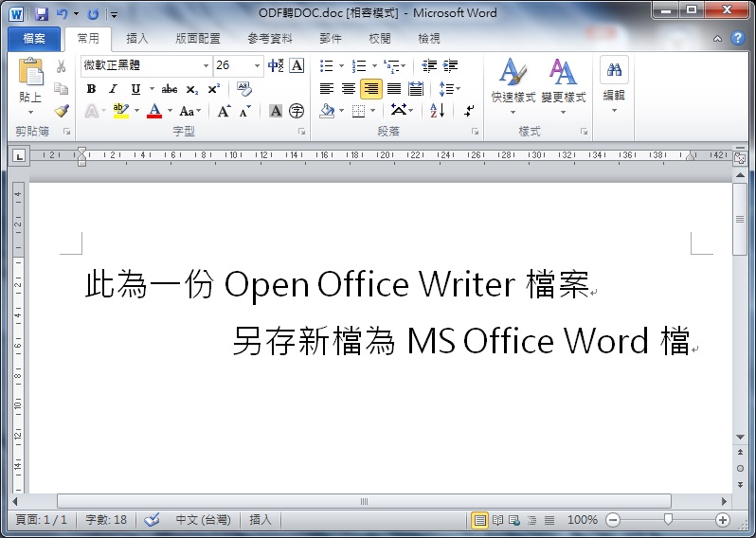The height and width of the screenshot is (538, 756).
Task: Open the font name dropdown 微軟正黑體
Action: (x=206, y=66)
